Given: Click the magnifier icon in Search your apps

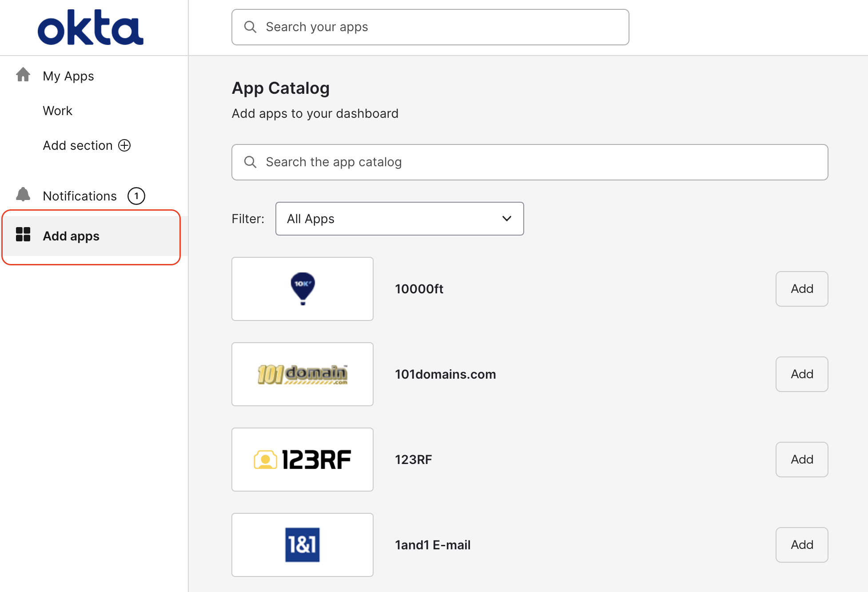Looking at the screenshot, I should (251, 27).
